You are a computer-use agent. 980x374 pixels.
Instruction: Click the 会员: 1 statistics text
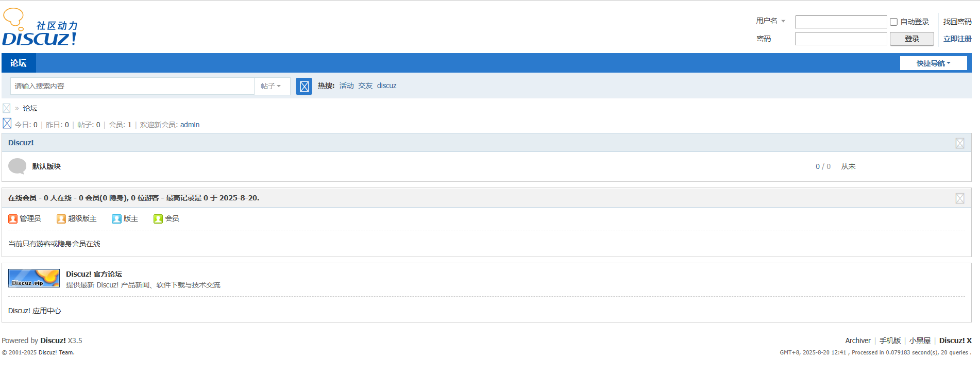click(x=120, y=125)
